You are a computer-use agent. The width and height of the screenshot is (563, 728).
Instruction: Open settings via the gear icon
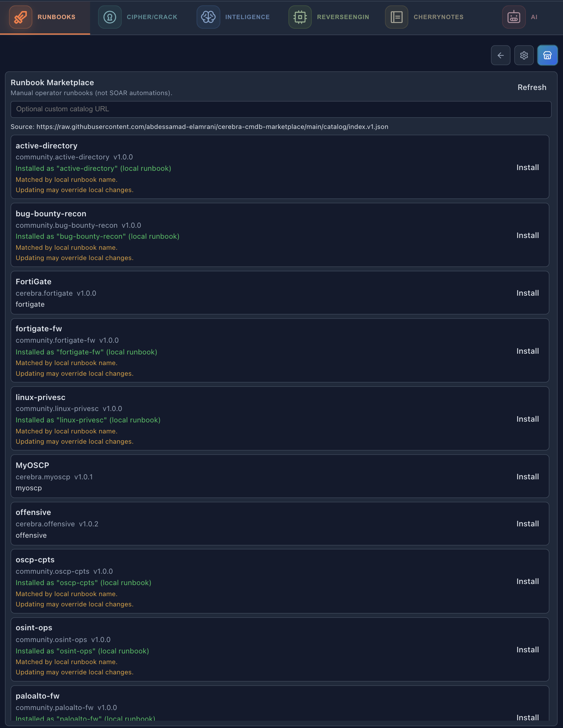pyautogui.click(x=524, y=55)
